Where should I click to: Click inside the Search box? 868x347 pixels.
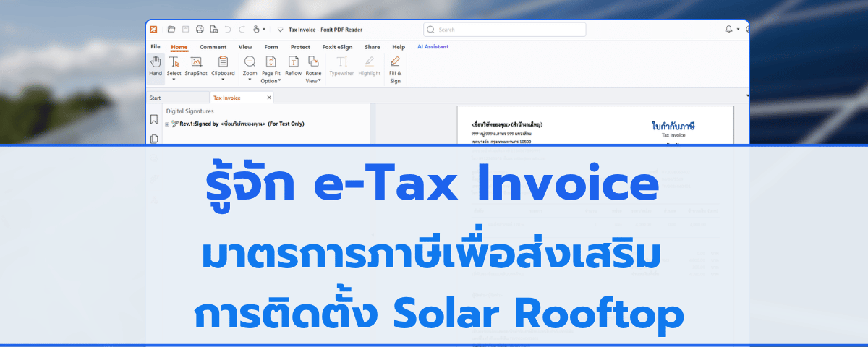click(x=505, y=30)
